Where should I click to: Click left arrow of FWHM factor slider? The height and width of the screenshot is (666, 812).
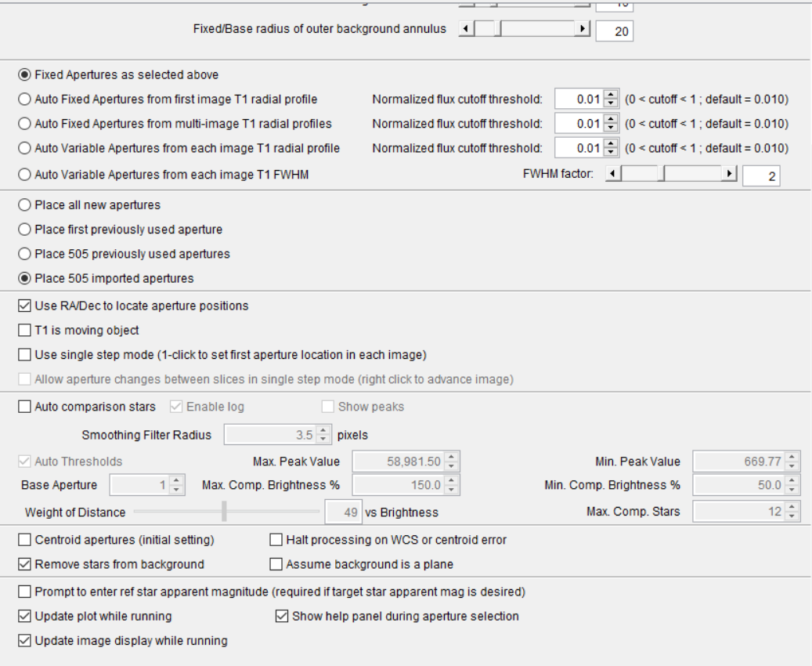(x=614, y=175)
